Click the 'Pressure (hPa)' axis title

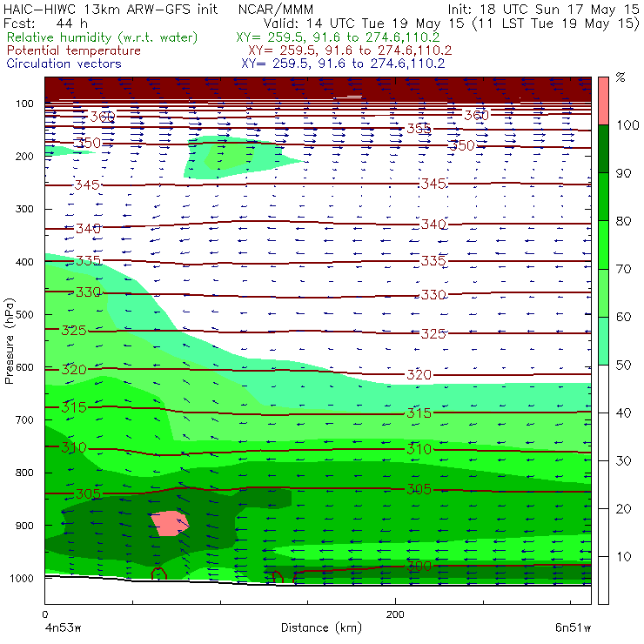click(x=9, y=341)
